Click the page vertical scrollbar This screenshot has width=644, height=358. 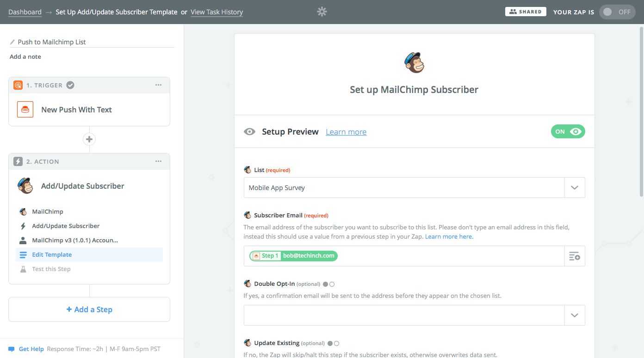coord(641,111)
